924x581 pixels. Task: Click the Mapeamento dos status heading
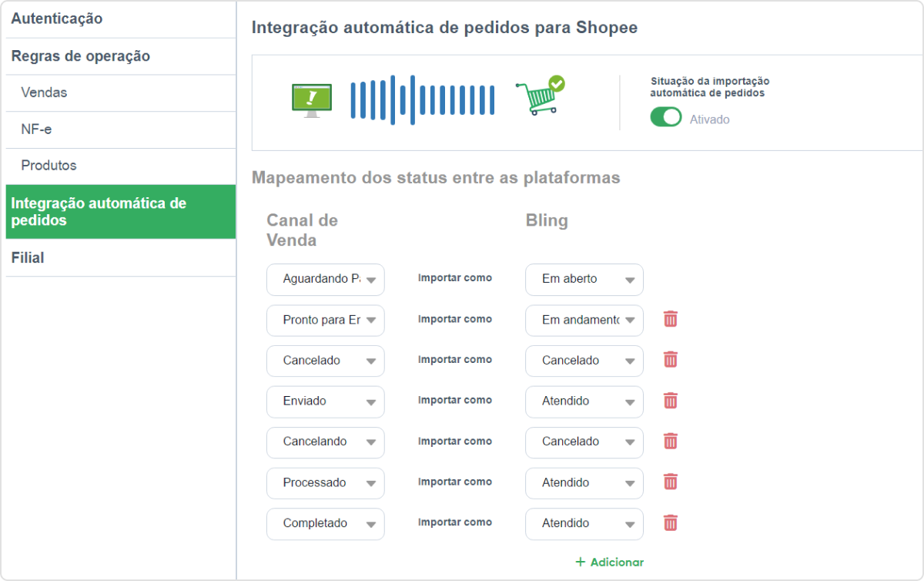tap(436, 178)
